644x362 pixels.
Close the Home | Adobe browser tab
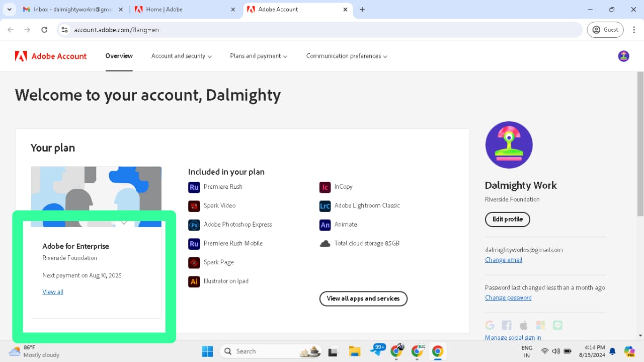pos(232,10)
